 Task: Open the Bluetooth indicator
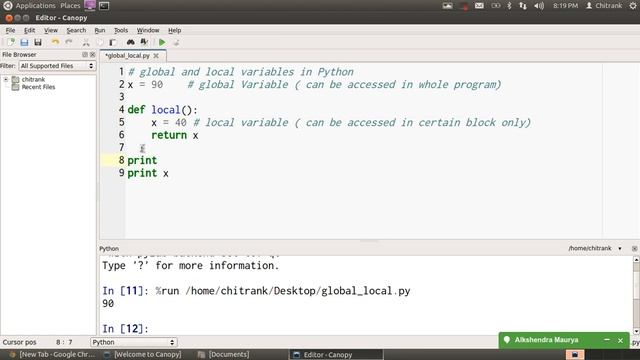point(509,6)
